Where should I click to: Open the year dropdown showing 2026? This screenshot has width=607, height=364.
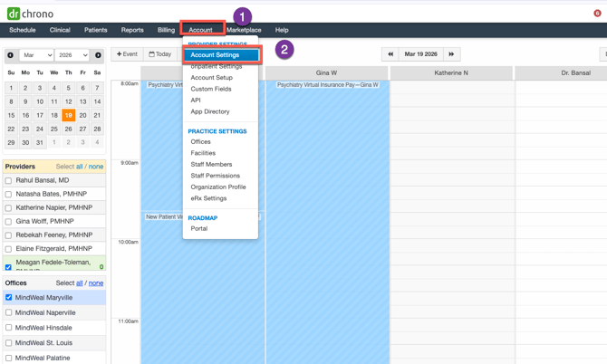coord(72,55)
